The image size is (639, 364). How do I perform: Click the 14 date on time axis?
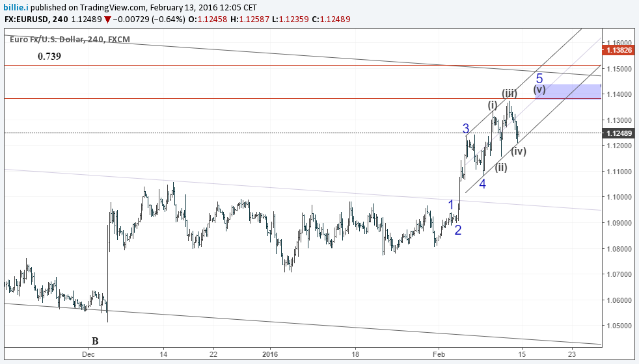(x=163, y=354)
